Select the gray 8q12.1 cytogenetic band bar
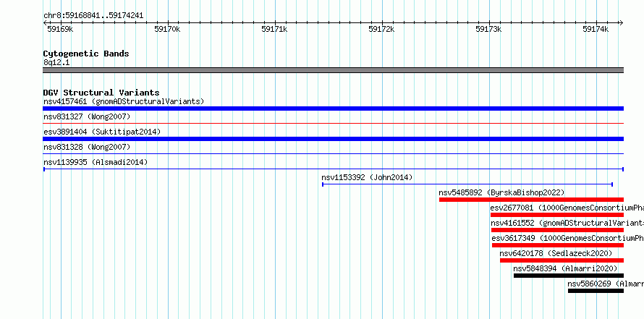 333,70
